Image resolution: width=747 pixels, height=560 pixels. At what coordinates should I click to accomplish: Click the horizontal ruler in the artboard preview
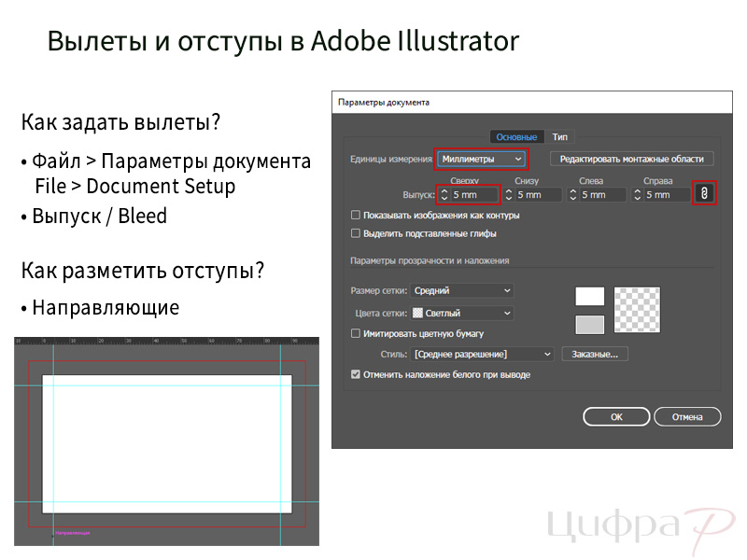point(167,341)
